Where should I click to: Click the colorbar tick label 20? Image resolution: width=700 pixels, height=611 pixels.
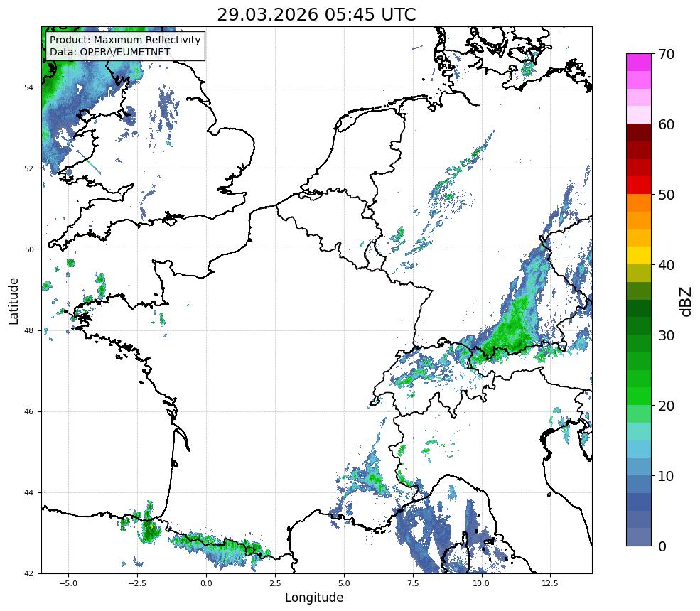pyautogui.click(x=666, y=406)
